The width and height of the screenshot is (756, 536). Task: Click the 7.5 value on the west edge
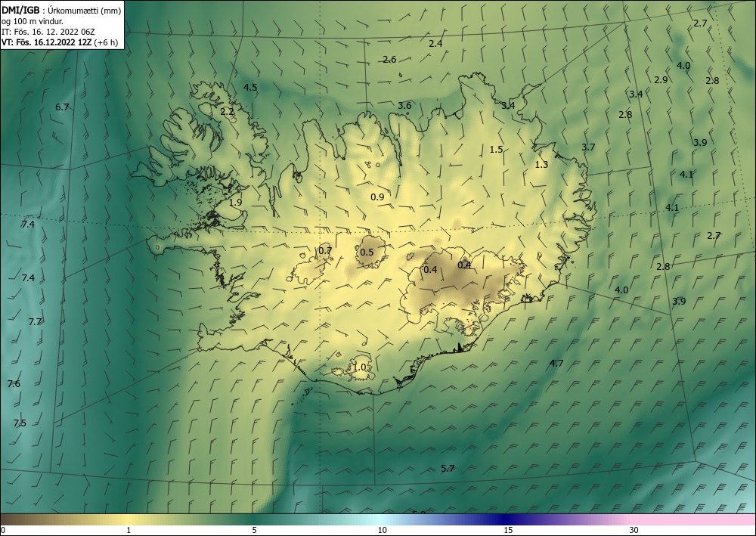20,423
